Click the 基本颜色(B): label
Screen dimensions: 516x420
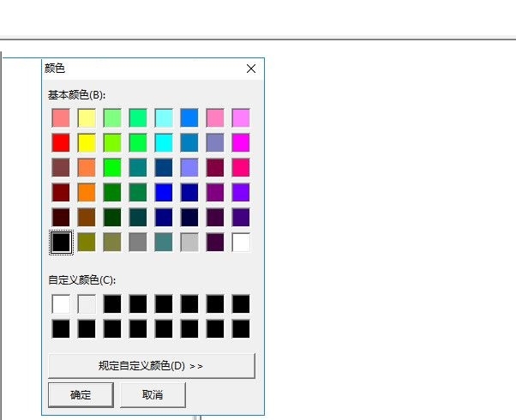pos(76,95)
